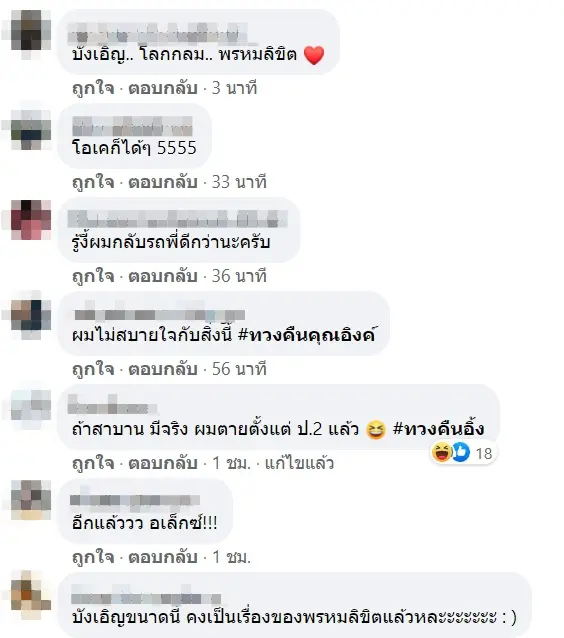564x638 pixels.
Task: Open the reaction count 18 list
Action: pos(484,453)
